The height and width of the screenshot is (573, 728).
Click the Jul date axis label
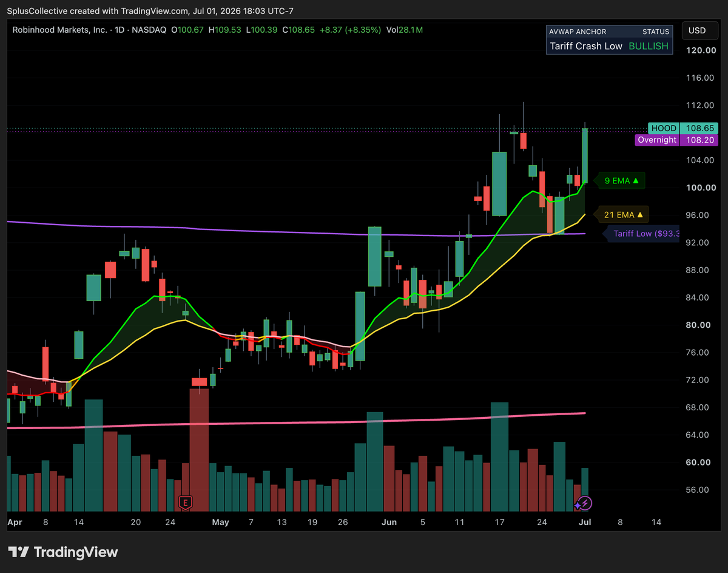pyautogui.click(x=585, y=522)
